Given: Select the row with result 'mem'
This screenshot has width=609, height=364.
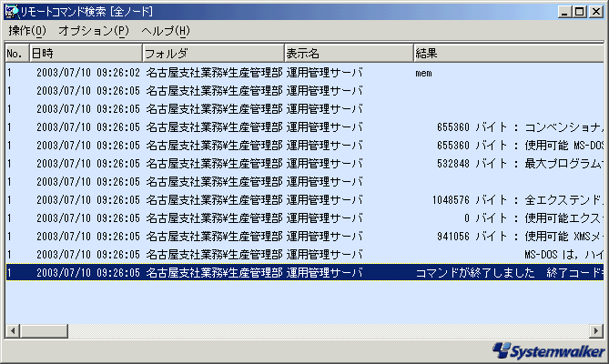Looking at the screenshot, I should pos(304,73).
